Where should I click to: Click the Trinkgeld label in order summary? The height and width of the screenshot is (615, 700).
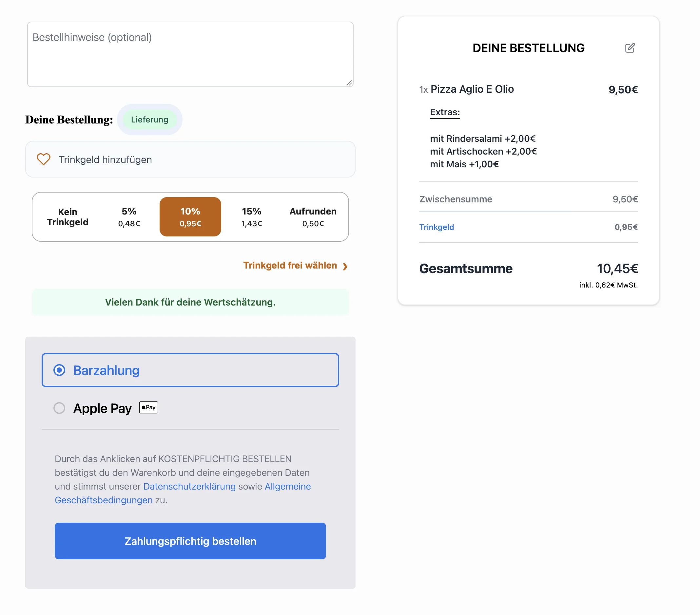pyautogui.click(x=436, y=227)
